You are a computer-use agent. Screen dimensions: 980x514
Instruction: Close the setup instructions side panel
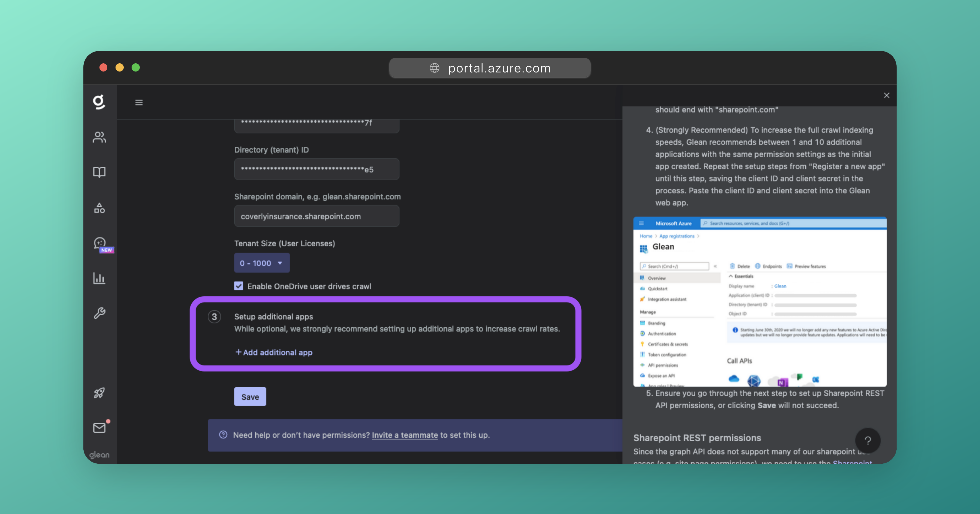[886, 95]
